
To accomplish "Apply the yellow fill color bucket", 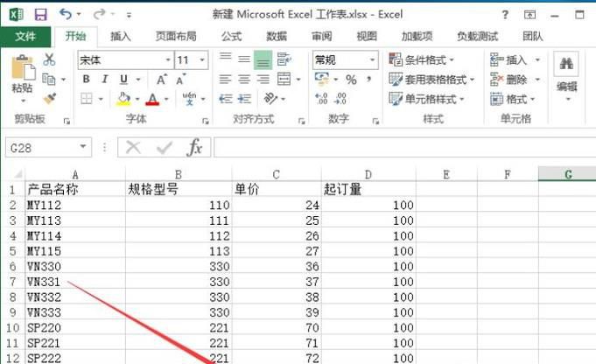I will (x=123, y=99).
